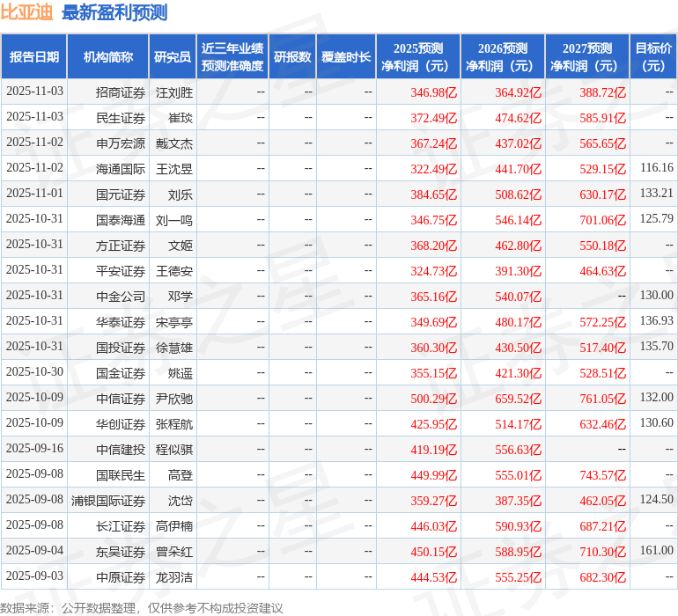Select the target price 161.00
Image resolution: width=678 pixels, height=616 pixels.
[x=656, y=550]
